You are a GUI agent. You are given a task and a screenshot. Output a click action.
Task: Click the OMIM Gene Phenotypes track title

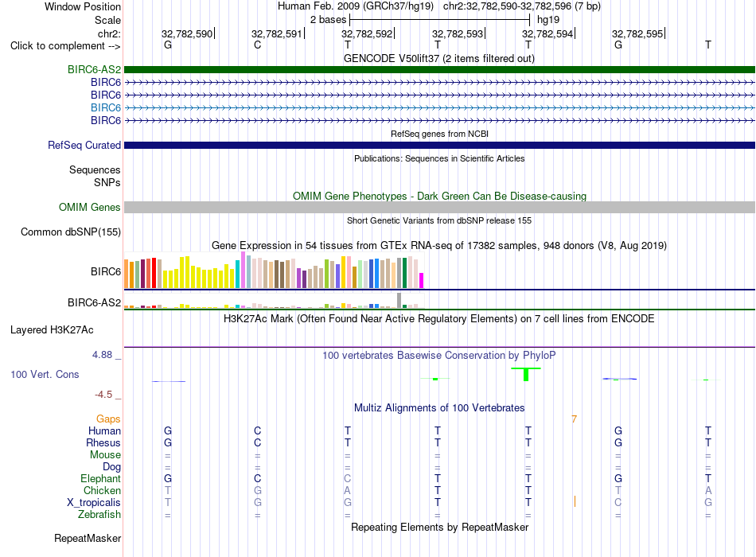[x=439, y=196]
